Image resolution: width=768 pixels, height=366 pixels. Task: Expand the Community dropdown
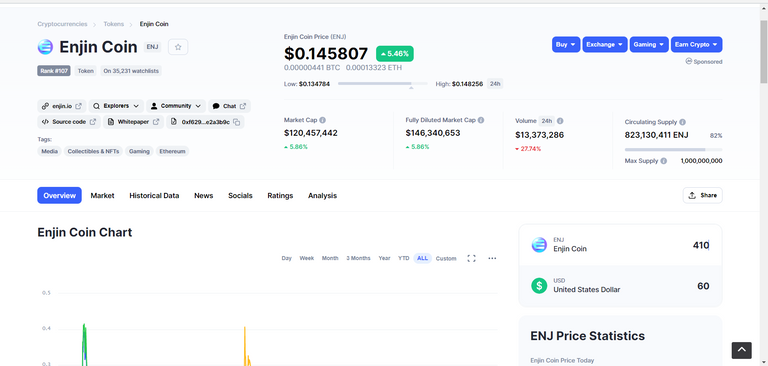coord(176,106)
